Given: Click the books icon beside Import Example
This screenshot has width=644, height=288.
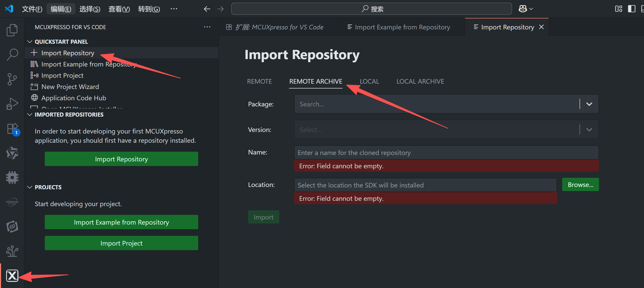Looking at the screenshot, I should (x=34, y=64).
